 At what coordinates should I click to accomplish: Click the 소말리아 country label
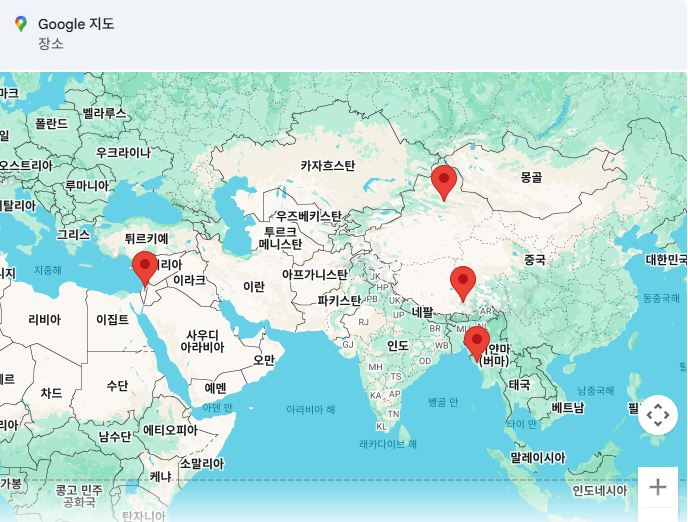point(202,464)
